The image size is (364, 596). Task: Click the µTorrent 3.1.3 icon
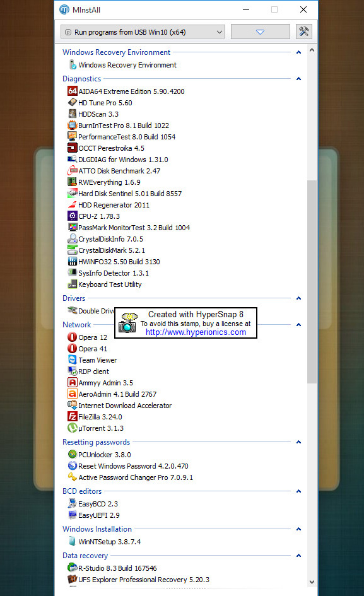click(73, 428)
